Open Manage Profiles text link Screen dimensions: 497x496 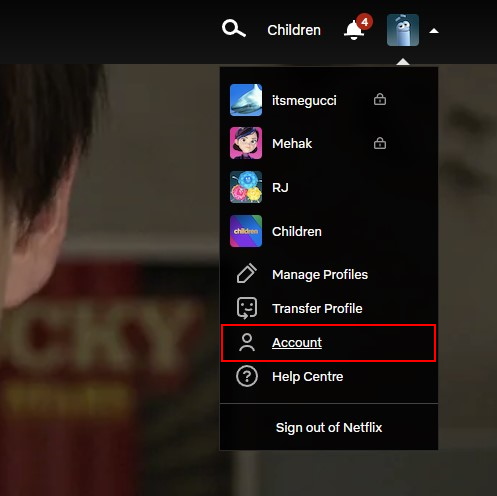(x=320, y=275)
